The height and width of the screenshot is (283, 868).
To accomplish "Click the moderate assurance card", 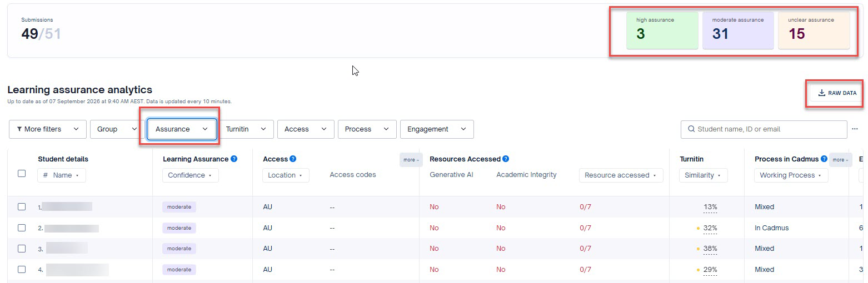I will (x=738, y=31).
